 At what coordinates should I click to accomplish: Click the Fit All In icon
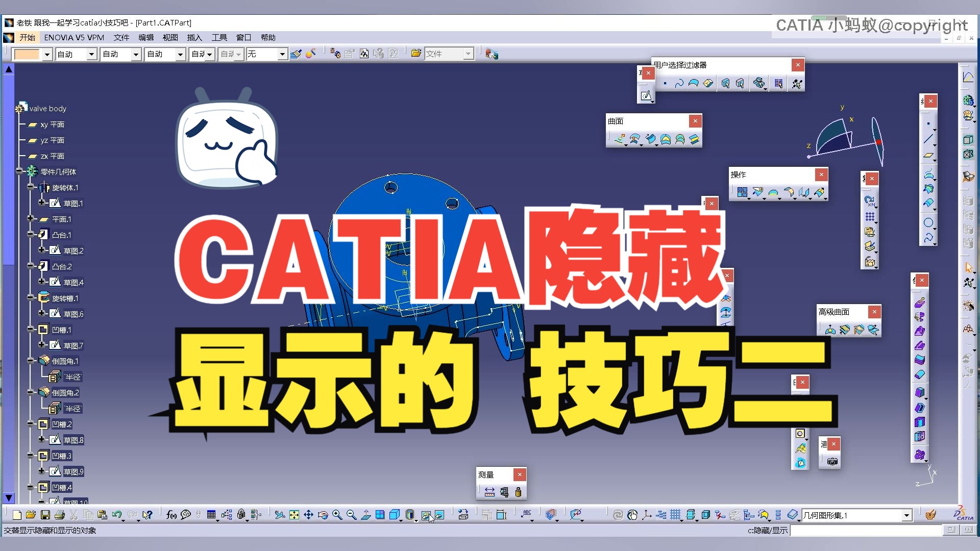[294, 515]
